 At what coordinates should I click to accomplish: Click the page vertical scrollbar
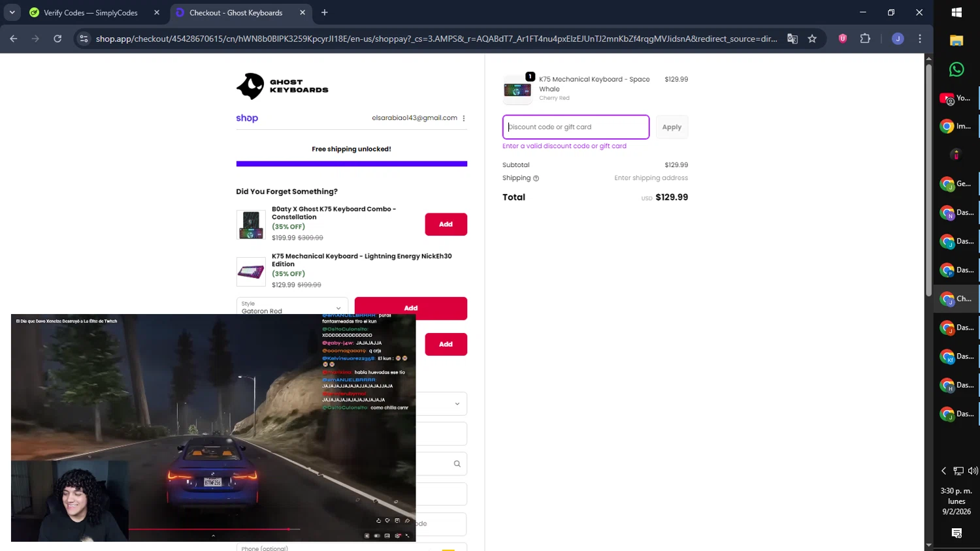pyautogui.click(x=928, y=180)
